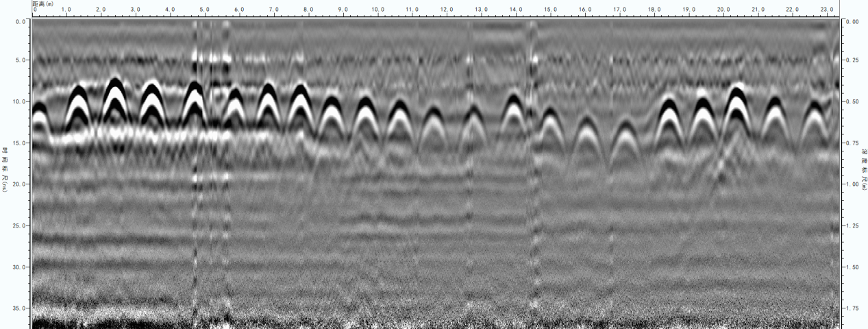Click the 20.0 mark on distance ruler
The width and height of the screenshot is (868, 329).
[x=723, y=10]
